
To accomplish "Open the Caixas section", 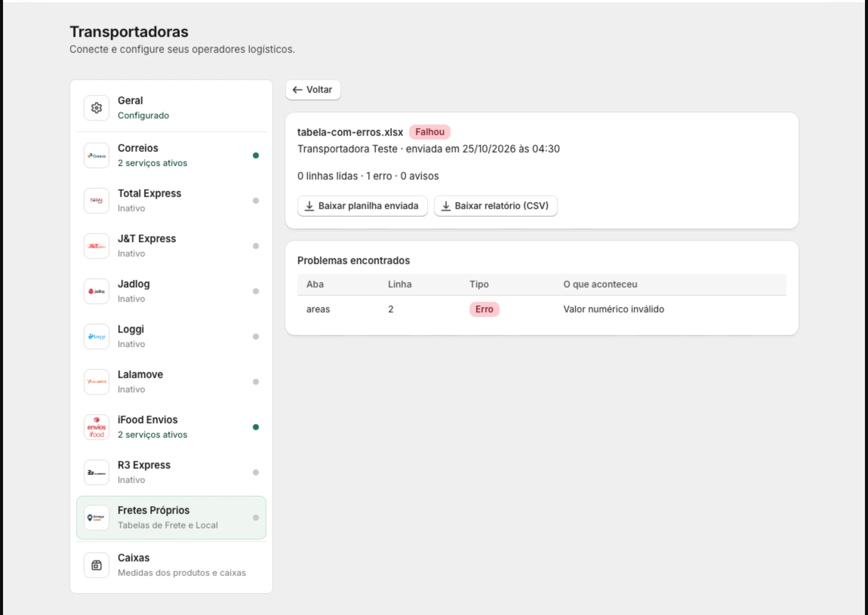I will pos(171,565).
